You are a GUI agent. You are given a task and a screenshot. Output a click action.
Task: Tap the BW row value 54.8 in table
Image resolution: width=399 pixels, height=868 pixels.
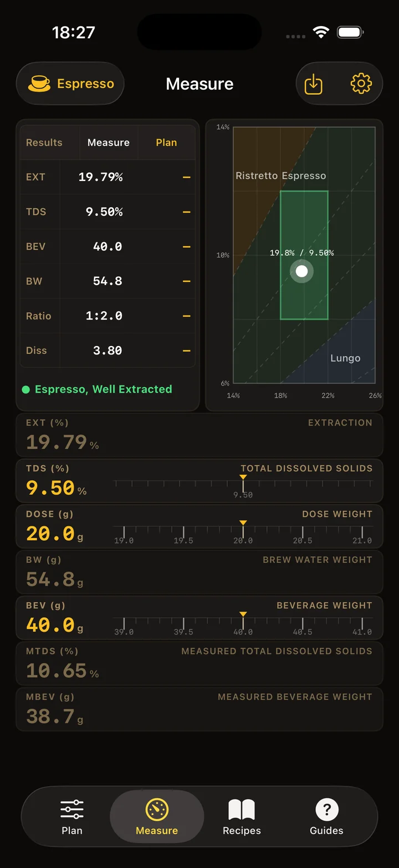(108, 281)
